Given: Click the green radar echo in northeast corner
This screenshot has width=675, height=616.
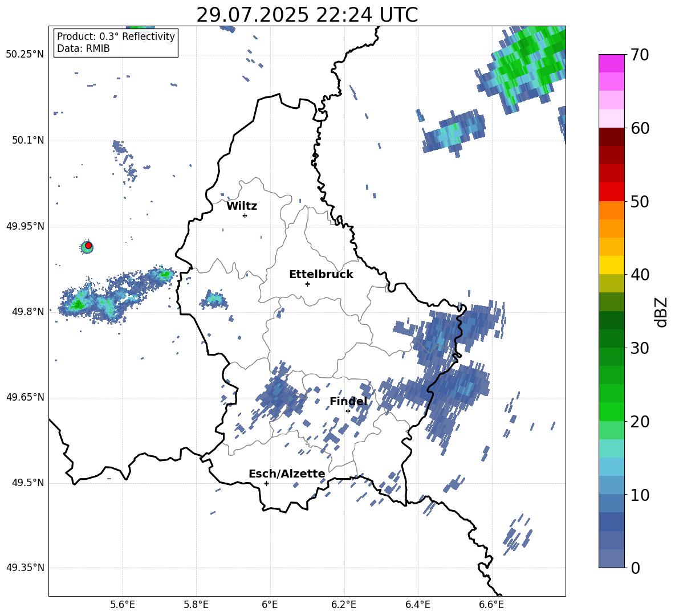Looking at the screenshot, I should point(523,68).
